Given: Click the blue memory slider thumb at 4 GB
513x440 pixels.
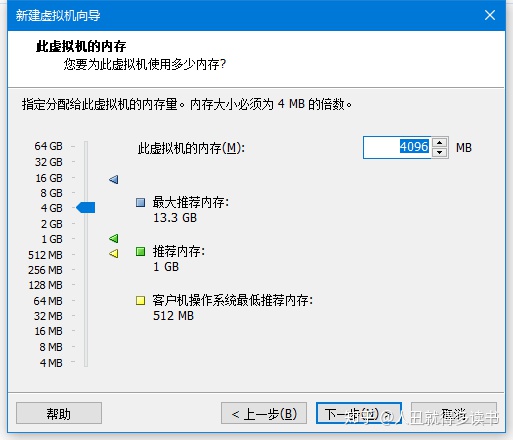Looking at the screenshot, I should pyautogui.click(x=86, y=207).
